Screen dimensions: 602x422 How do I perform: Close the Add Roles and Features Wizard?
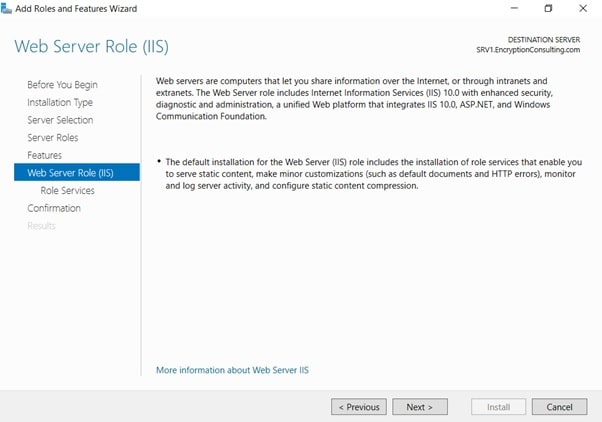583,9
